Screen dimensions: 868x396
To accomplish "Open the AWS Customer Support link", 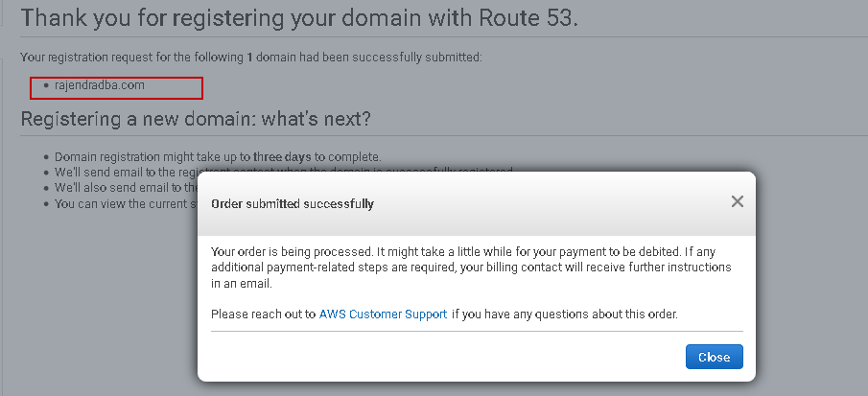I will pos(383,314).
